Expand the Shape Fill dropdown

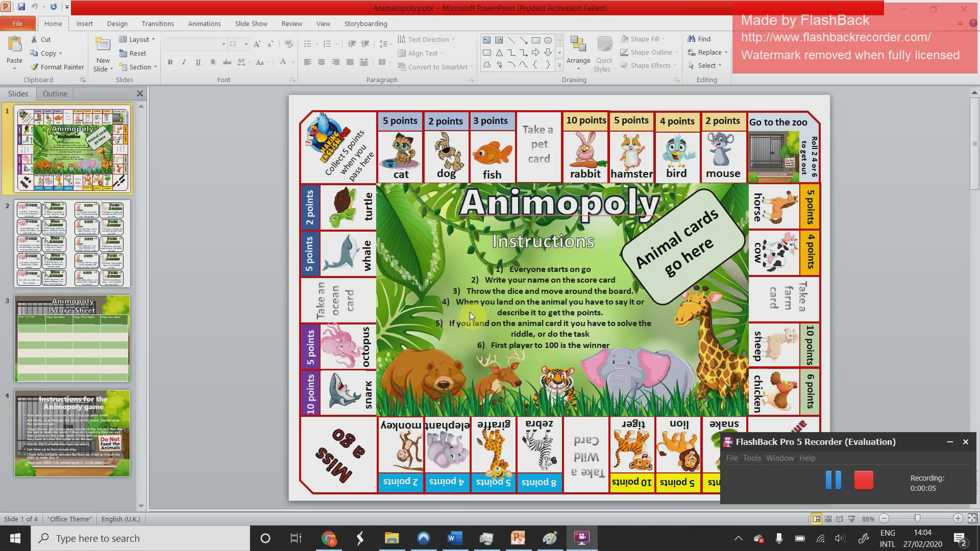664,39
